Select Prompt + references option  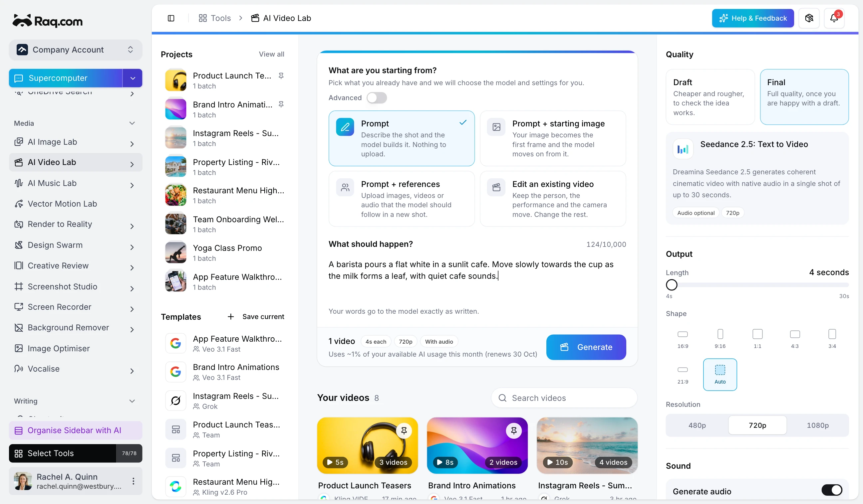point(401,199)
